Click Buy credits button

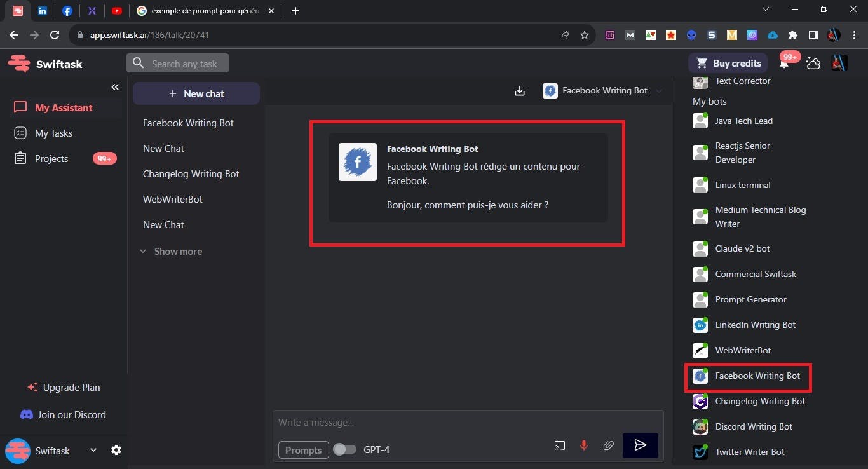pos(728,63)
